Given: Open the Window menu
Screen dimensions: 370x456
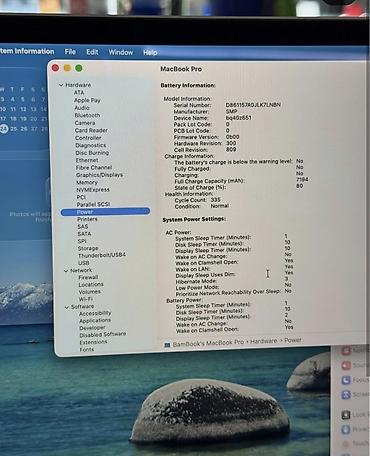Looking at the screenshot, I should tap(121, 52).
